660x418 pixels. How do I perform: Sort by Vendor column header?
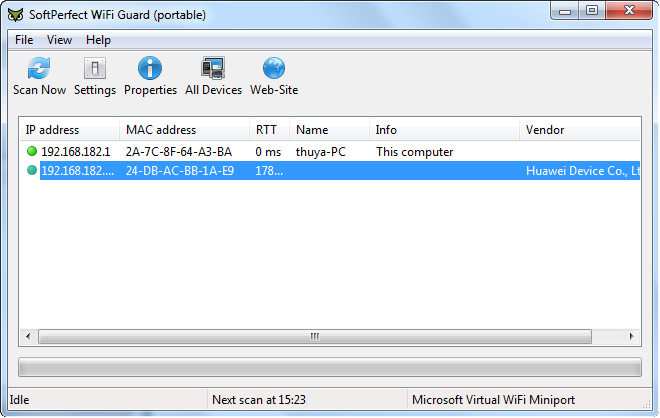(x=580, y=130)
